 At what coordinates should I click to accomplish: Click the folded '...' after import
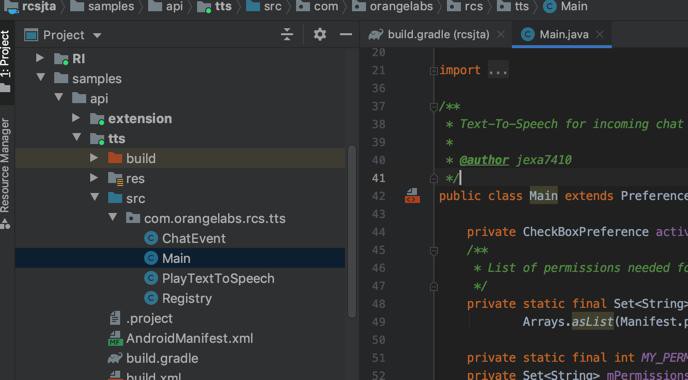click(x=498, y=70)
